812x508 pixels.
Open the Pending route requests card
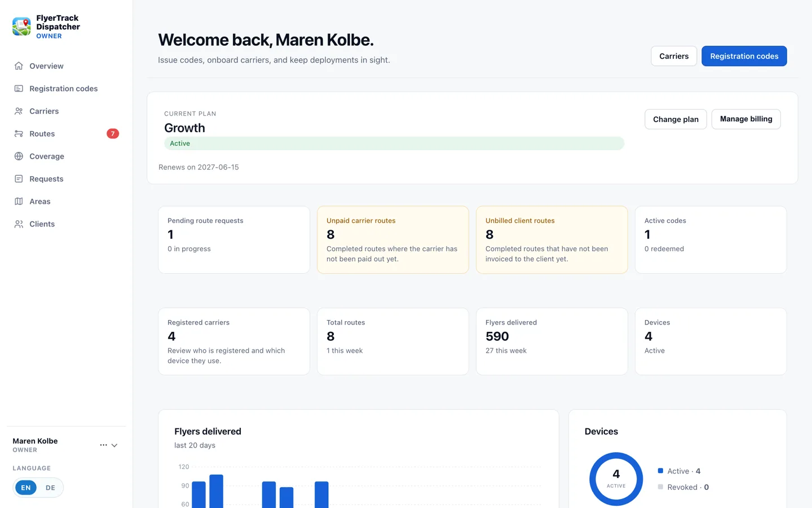[234, 240]
